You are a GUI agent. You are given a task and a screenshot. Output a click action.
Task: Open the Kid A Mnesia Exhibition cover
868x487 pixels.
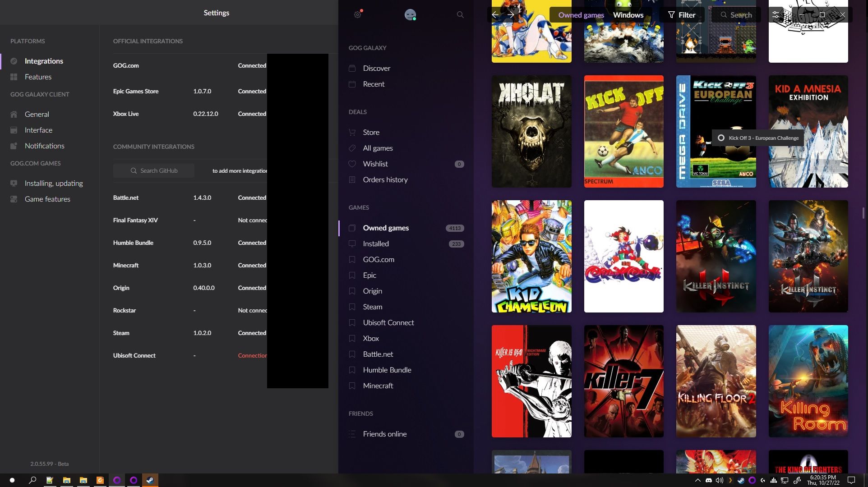tap(808, 131)
